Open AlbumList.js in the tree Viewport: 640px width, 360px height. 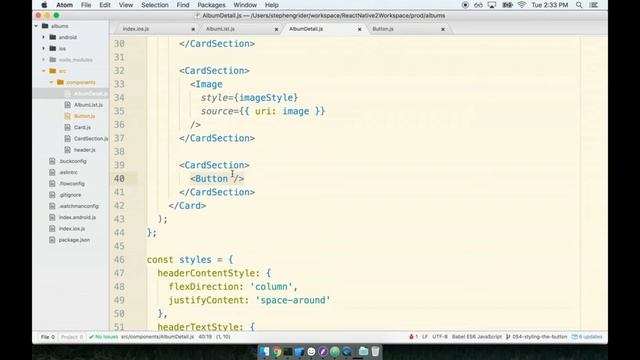(88, 105)
